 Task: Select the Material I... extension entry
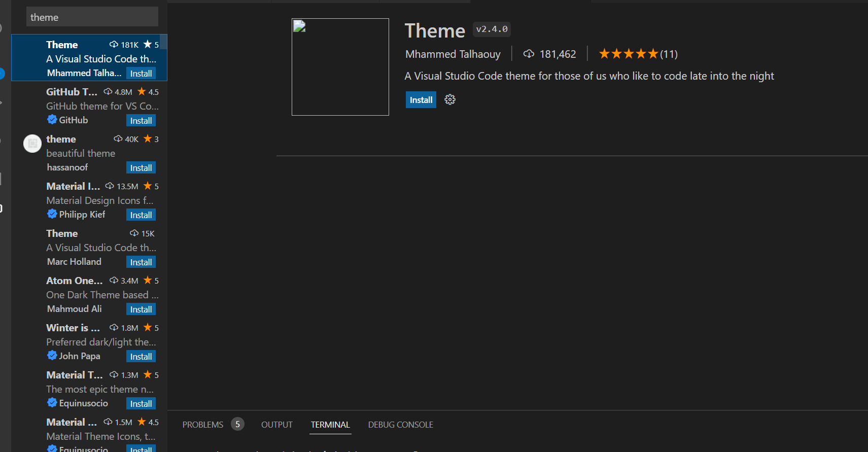tap(89, 200)
